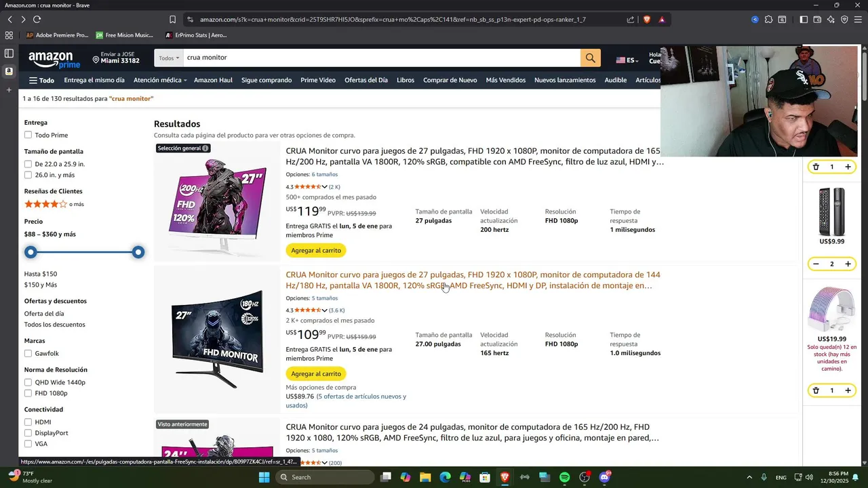Add the US$109.99 monitor to cart

(316, 374)
